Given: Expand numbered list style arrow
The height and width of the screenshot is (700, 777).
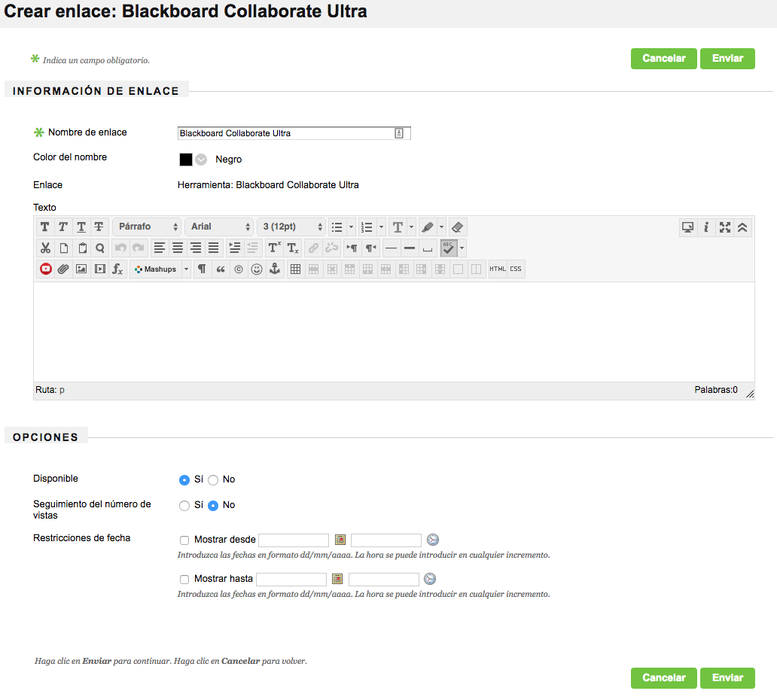Looking at the screenshot, I should [x=381, y=227].
